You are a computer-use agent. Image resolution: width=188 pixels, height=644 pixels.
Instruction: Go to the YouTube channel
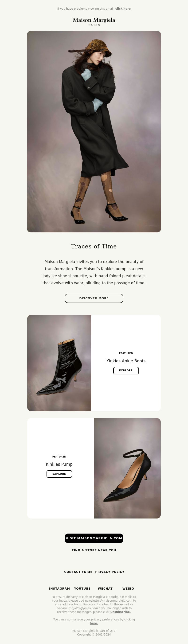[x=82, y=588]
